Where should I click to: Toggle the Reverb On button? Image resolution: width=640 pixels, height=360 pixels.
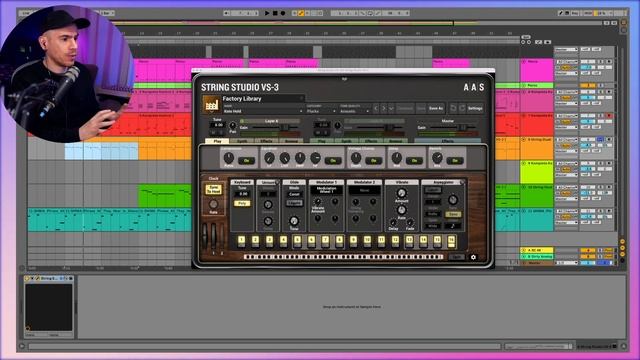(455, 161)
